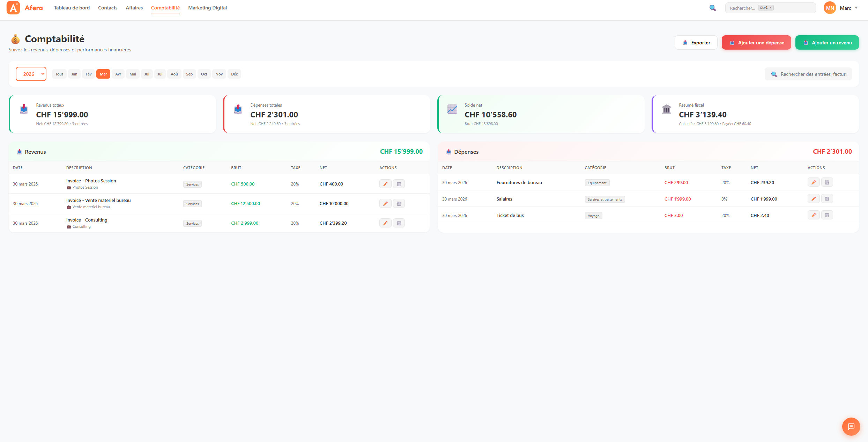This screenshot has height=442, width=868.
Task: Click the magnifier icon in top bar
Action: click(712, 8)
